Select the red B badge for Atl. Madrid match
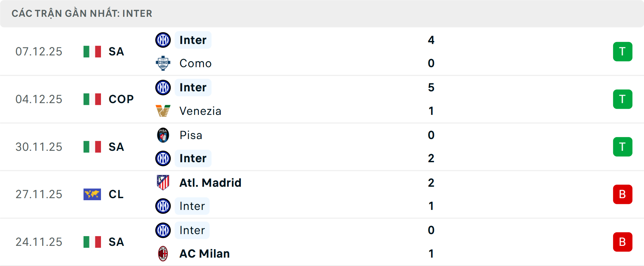Screen dimensions: 644x266 pos(623,194)
